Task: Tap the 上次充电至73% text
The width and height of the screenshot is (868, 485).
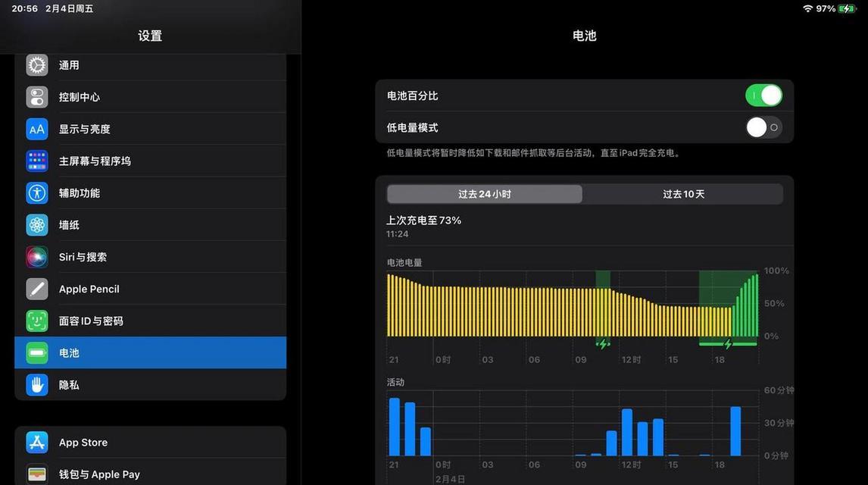Action: coord(423,221)
